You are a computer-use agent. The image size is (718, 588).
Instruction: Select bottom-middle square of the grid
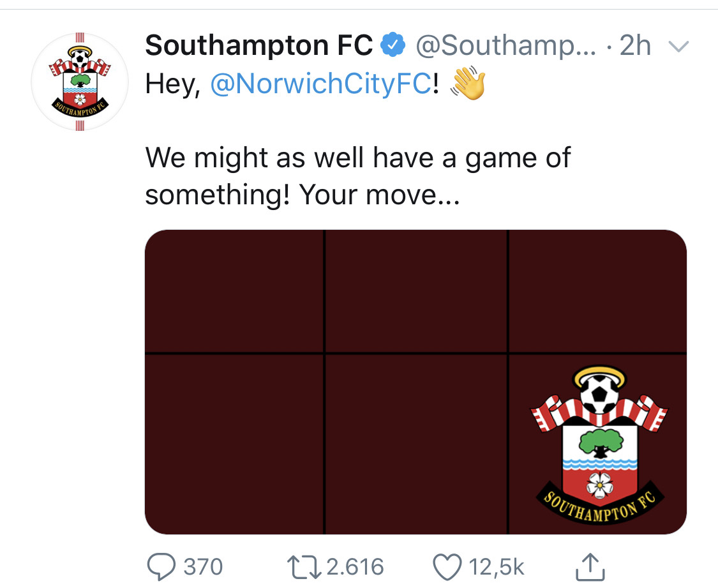point(416,444)
